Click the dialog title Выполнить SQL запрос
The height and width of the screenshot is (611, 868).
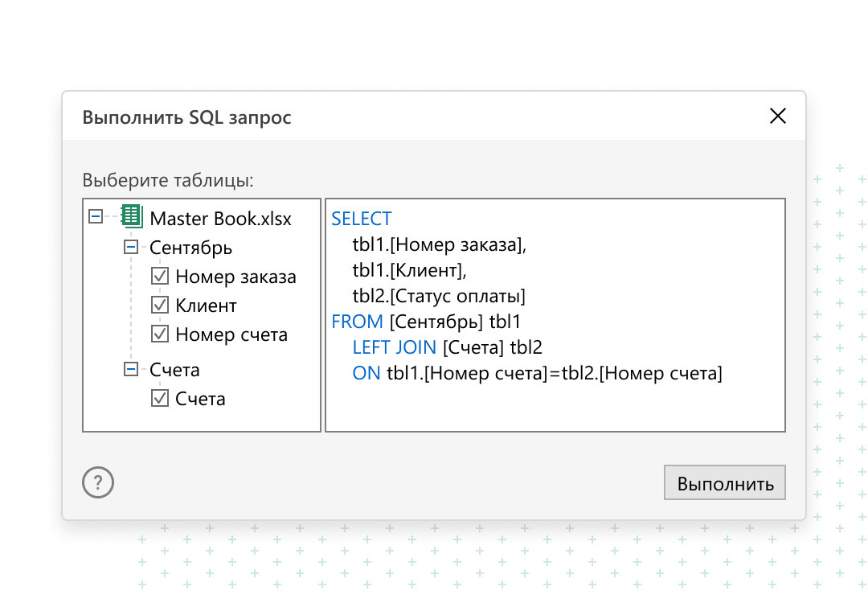tap(187, 117)
